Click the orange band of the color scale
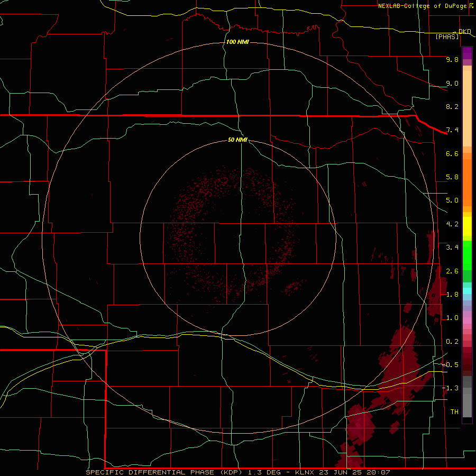The width and height of the screenshot is (476, 476). click(467, 182)
